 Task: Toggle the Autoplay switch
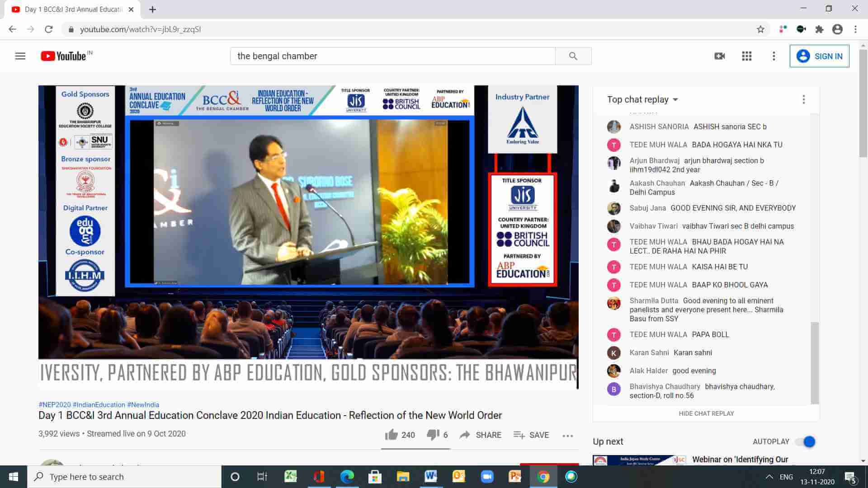pyautogui.click(x=806, y=441)
